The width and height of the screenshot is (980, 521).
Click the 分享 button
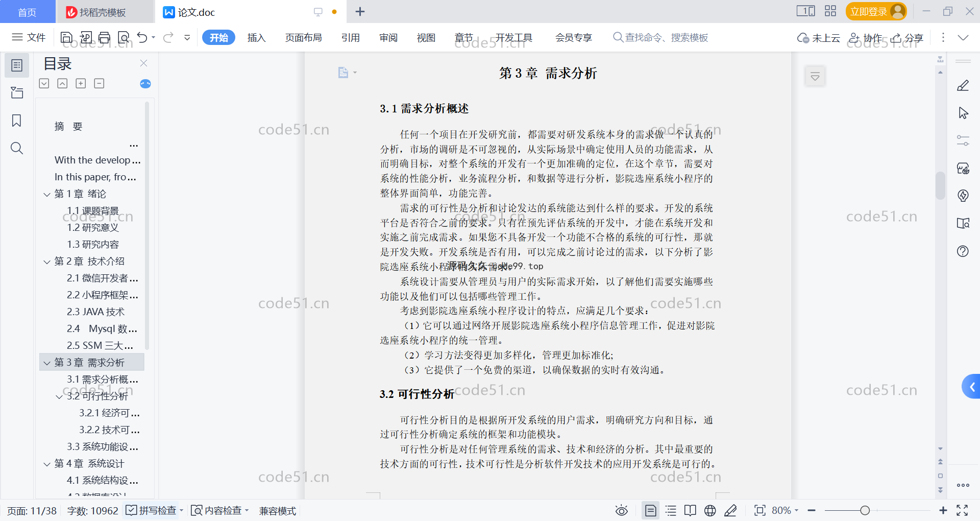pyautogui.click(x=907, y=37)
